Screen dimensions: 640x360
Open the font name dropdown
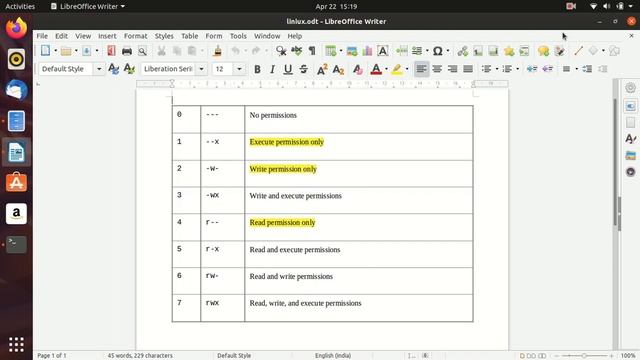[x=201, y=69]
